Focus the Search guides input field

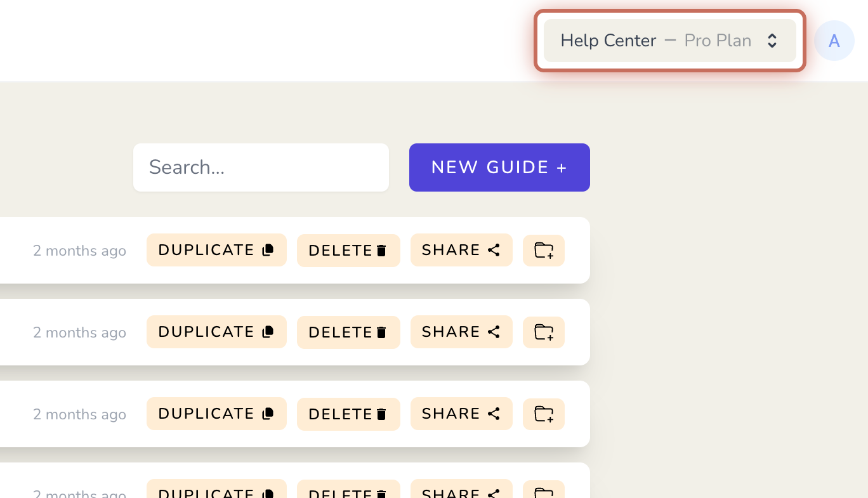coord(261,167)
